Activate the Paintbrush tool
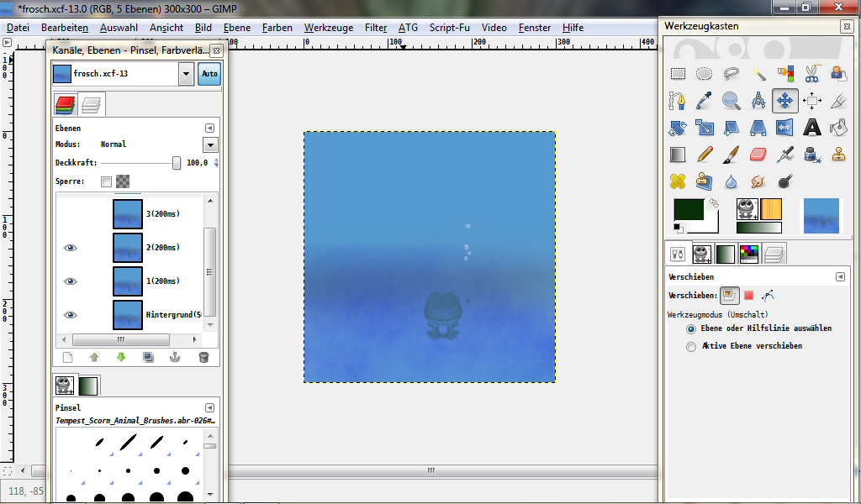861x504 pixels. (x=732, y=155)
